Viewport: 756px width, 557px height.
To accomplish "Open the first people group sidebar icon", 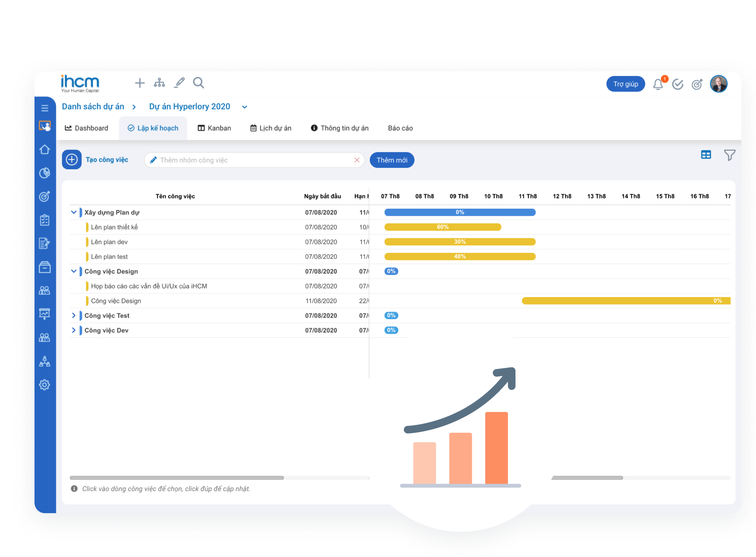I will click(x=45, y=290).
